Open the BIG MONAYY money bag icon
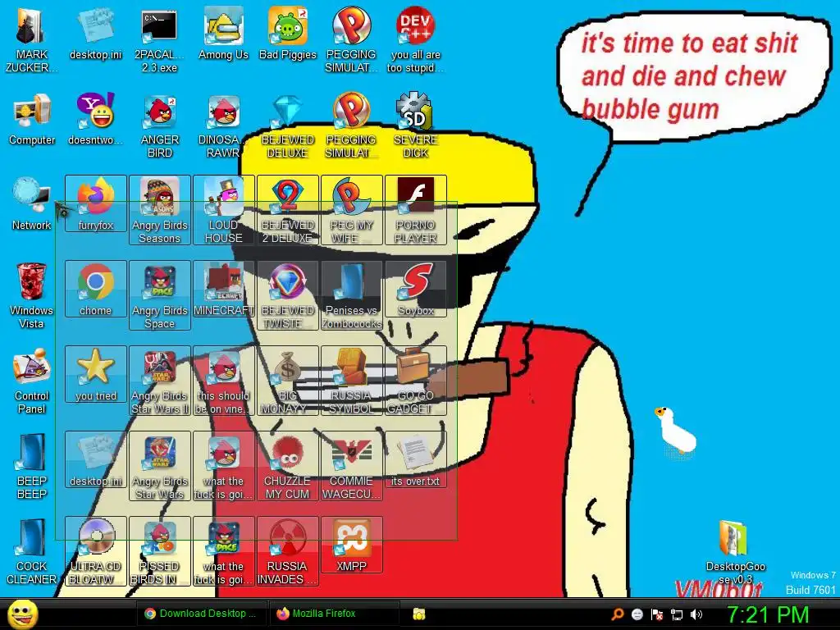This screenshot has height=630, width=840. 288,381
